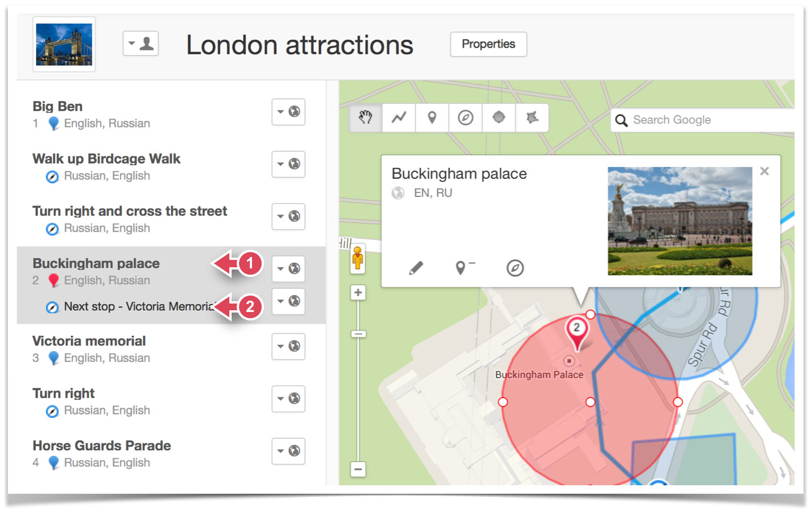Click the Search Google input field

click(x=708, y=120)
